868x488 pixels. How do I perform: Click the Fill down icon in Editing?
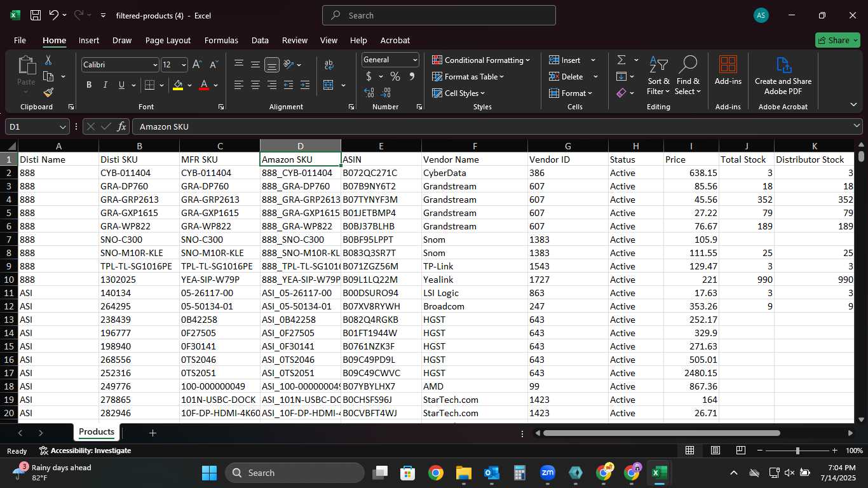point(621,76)
